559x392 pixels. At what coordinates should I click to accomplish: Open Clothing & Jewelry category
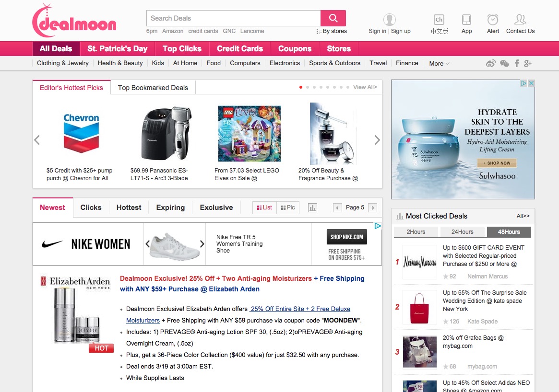click(63, 63)
